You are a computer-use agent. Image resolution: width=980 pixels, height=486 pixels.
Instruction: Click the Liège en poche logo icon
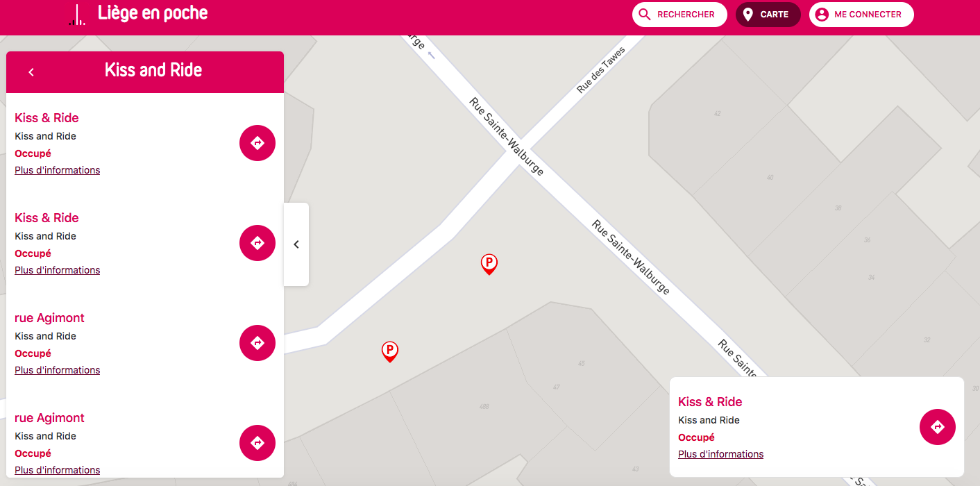77,15
